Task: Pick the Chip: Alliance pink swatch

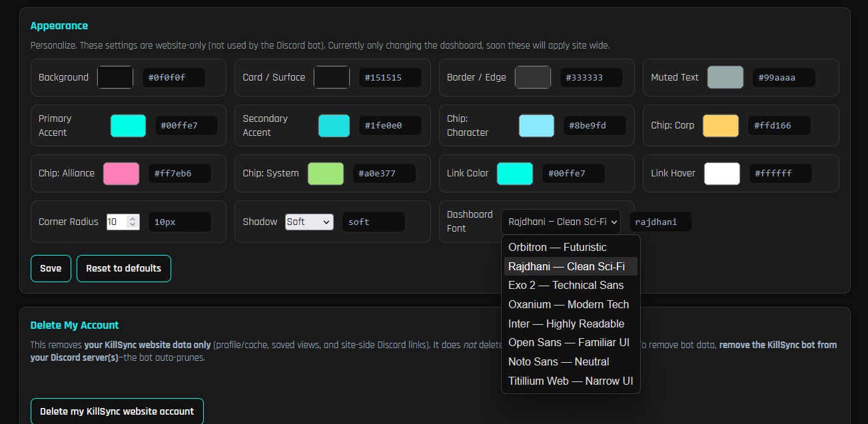Action: pos(121,174)
